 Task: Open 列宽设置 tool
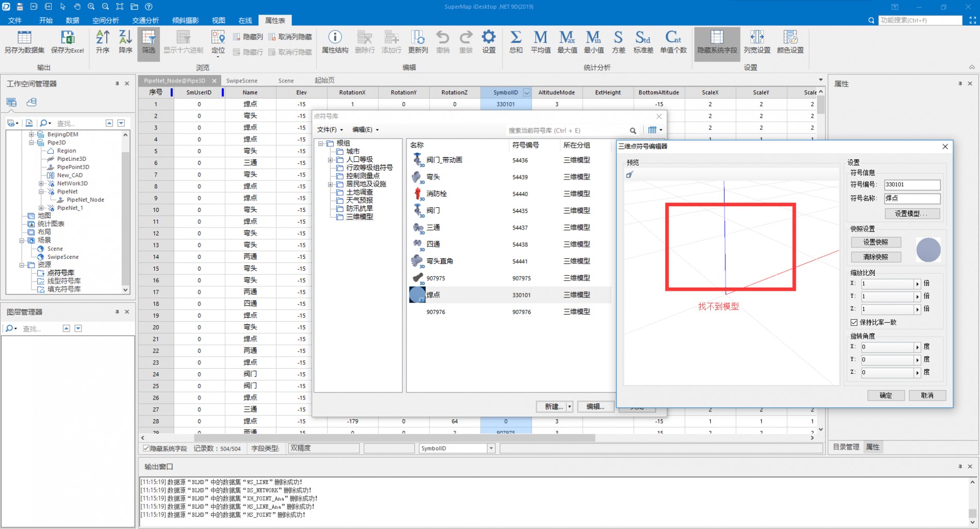tap(757, 42)
